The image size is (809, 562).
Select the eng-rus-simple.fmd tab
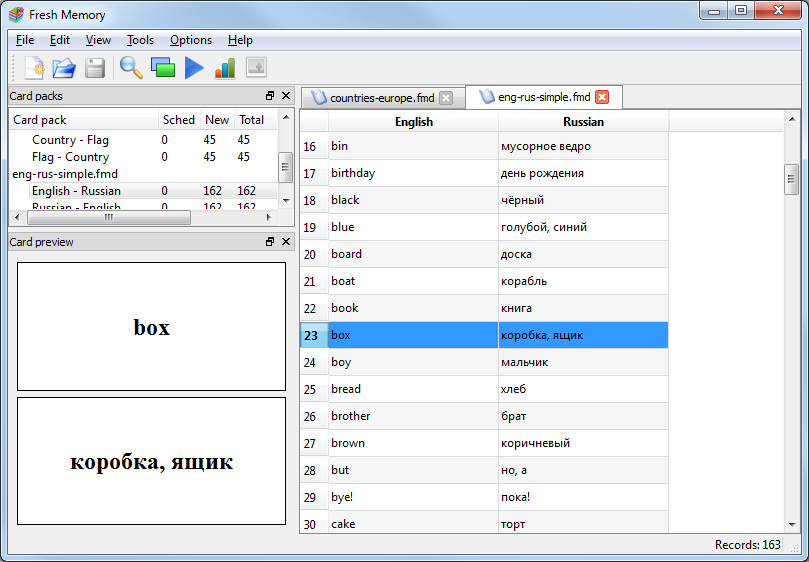tap(543, 97)
